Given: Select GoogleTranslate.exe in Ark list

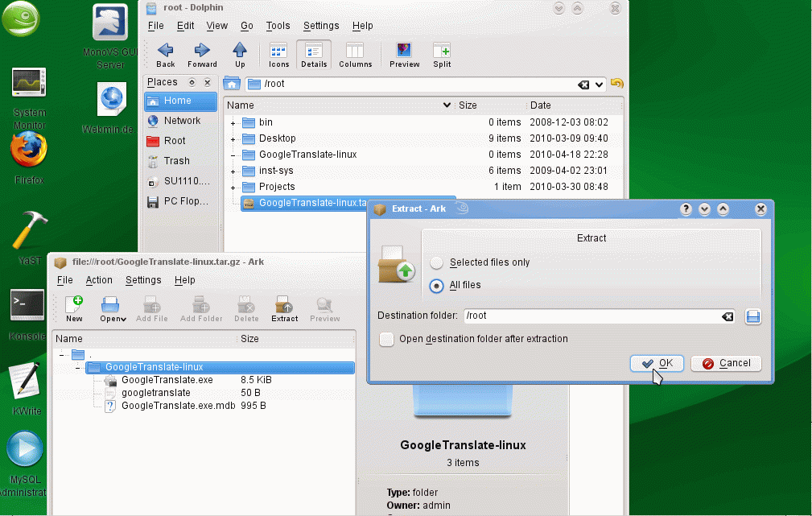Looking at the screenshot, I should (167, 380).
